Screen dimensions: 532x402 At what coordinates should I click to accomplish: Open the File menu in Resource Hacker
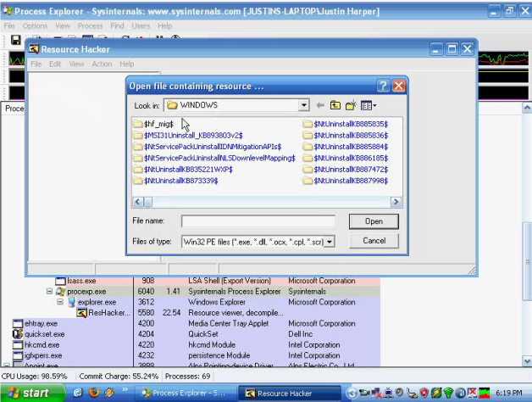[x=36, y=64]
